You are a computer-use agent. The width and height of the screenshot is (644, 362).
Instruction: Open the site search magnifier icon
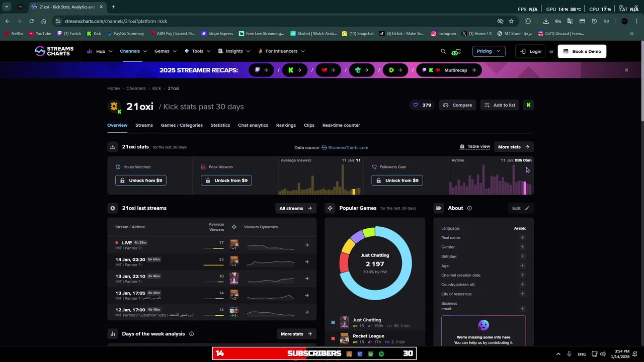click(x=443, y=51)
